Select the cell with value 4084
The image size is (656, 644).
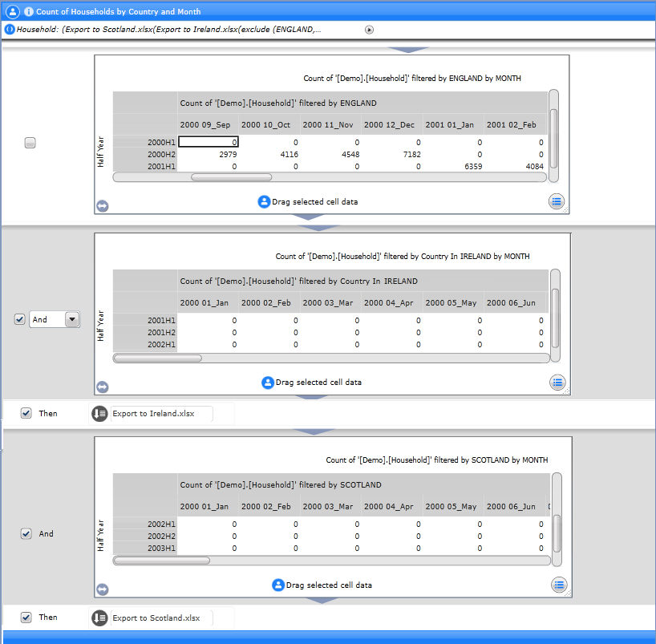(x=515, y=167)
